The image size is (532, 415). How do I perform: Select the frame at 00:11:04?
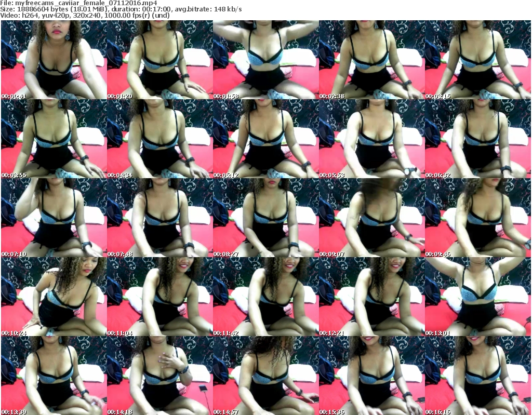point(160,297)
